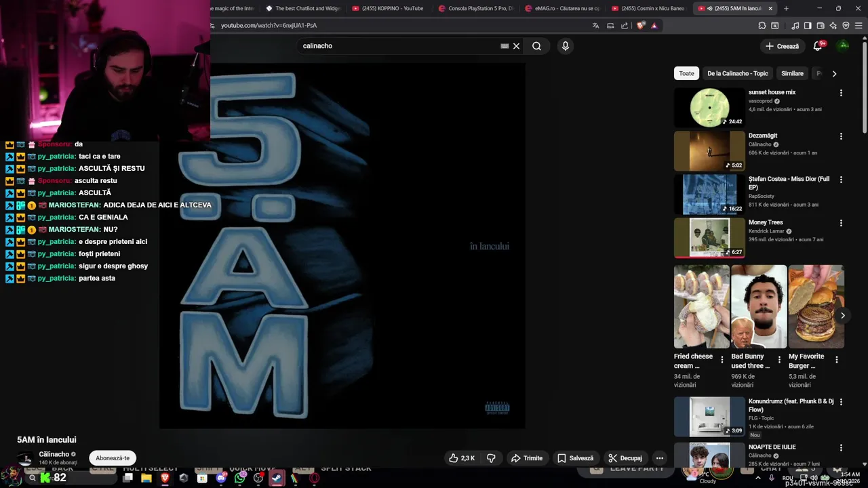The image size is (868, 488).
Task: Select the Toate filter chip
Action: 687,73
